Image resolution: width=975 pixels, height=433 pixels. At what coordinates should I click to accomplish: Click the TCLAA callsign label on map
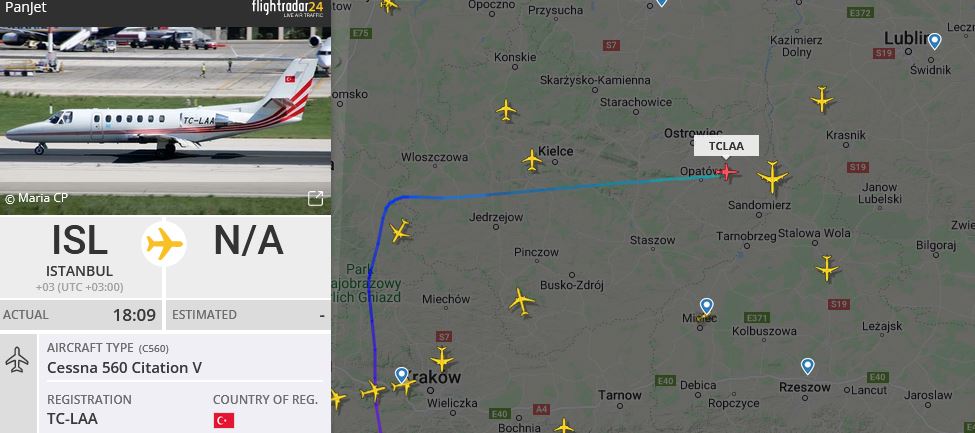point(726,146)
